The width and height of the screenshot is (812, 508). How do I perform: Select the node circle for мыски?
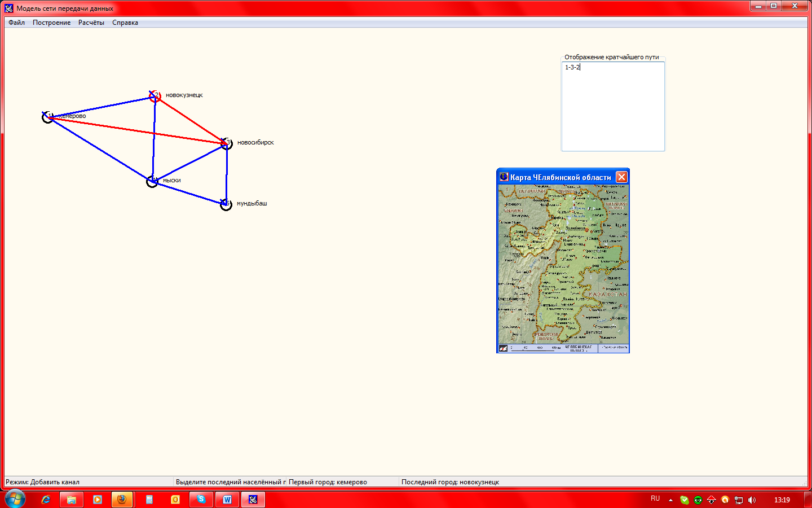(x=152, y=181)
